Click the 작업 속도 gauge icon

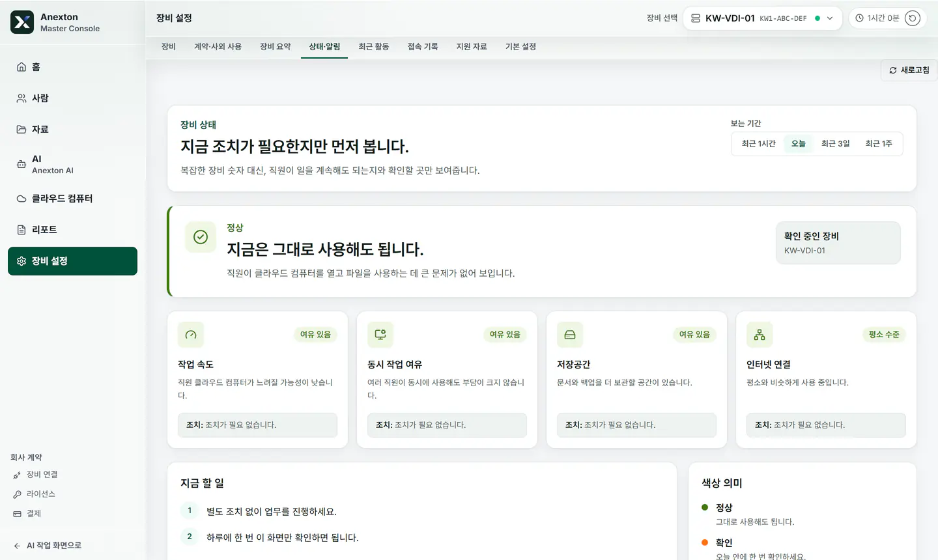(x=191, y=335)
